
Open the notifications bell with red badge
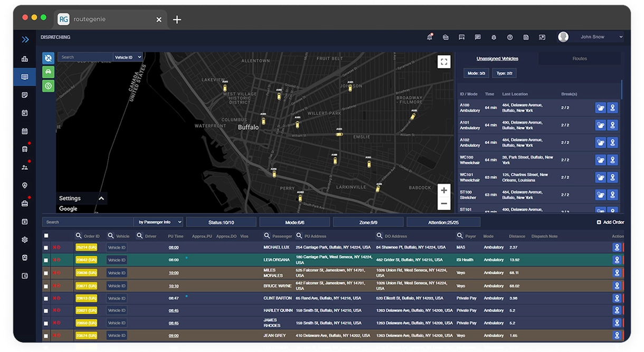pos(430,37)
